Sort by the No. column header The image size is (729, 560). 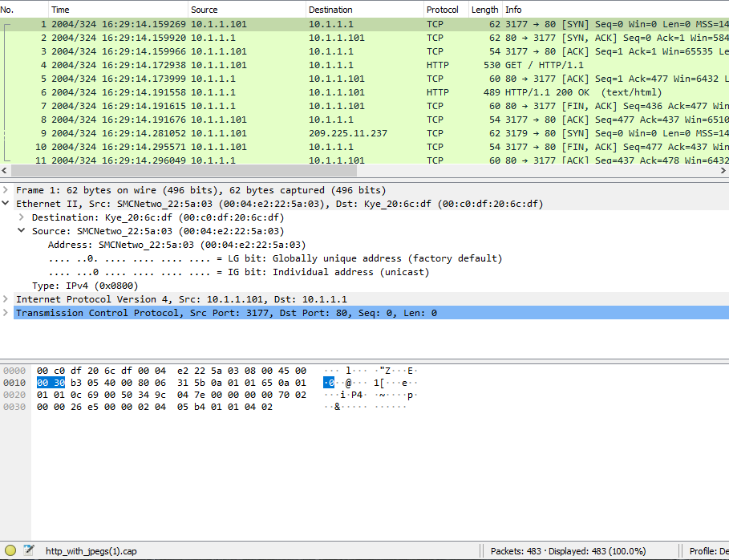pyautogui.click(x=24, y=10)
